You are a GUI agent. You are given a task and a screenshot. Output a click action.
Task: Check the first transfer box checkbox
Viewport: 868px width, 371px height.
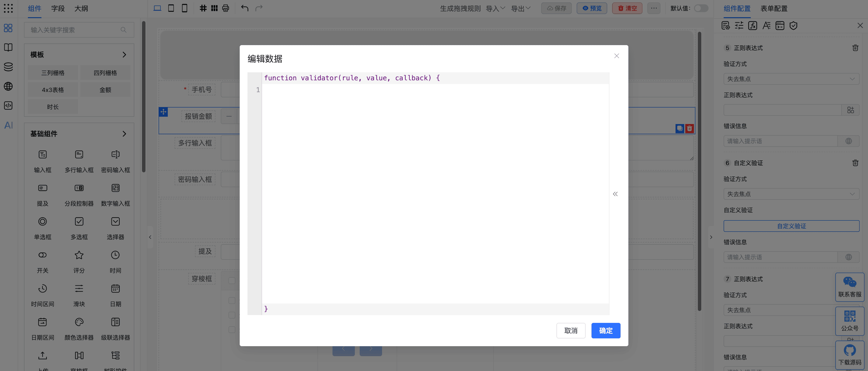pos(232,280)
